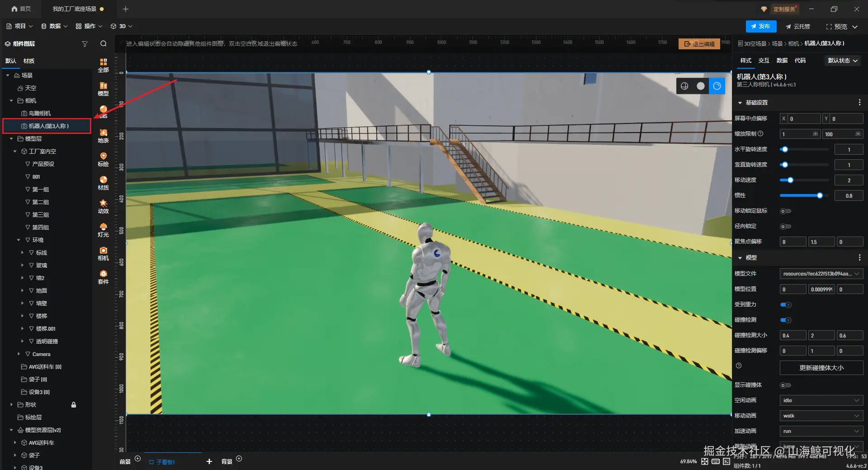Click the keyboard icon in status bar
868x470 pixels.
click(x=716, y=461)
